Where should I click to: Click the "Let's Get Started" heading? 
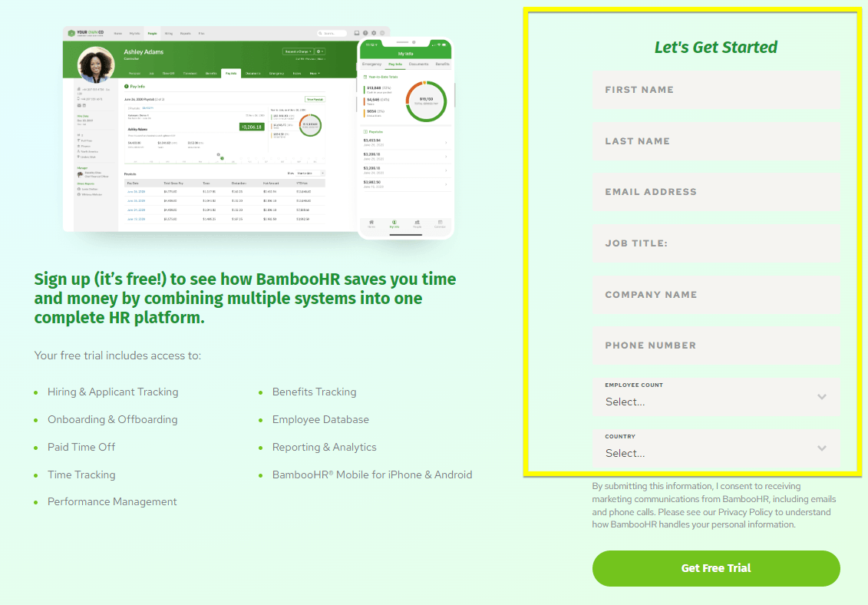pyautogui.click(x=716, y=47)
